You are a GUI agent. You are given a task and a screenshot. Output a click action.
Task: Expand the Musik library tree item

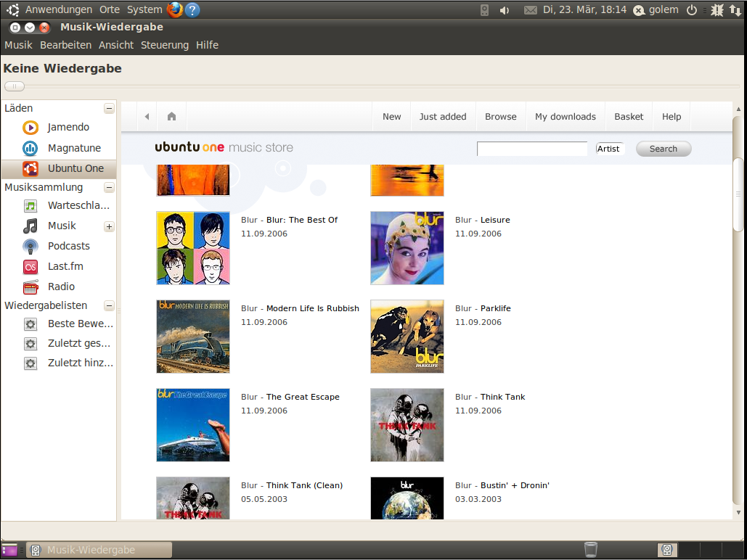click(x=109, y=226)
